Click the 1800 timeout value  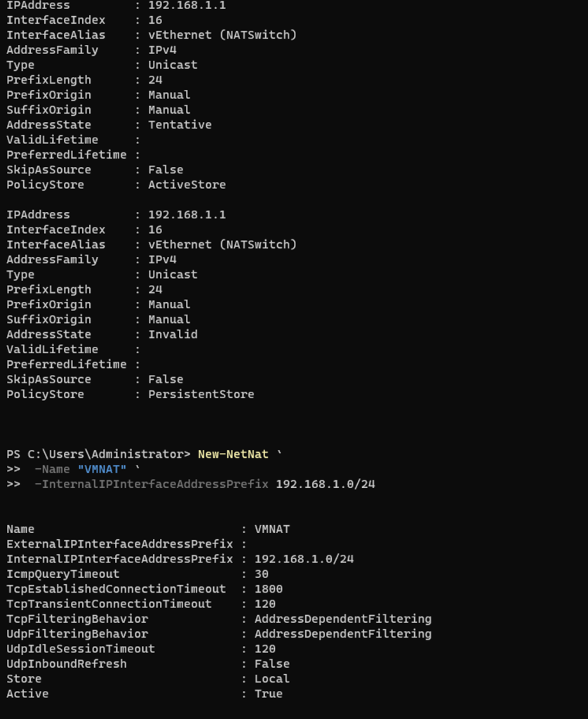point(269,589)
